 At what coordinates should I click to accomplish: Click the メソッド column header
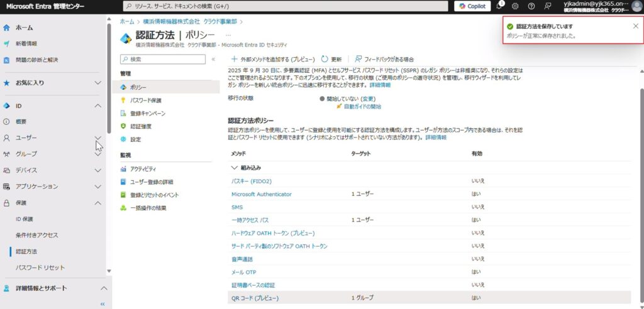pyautogui.click(x=238, y=153)
